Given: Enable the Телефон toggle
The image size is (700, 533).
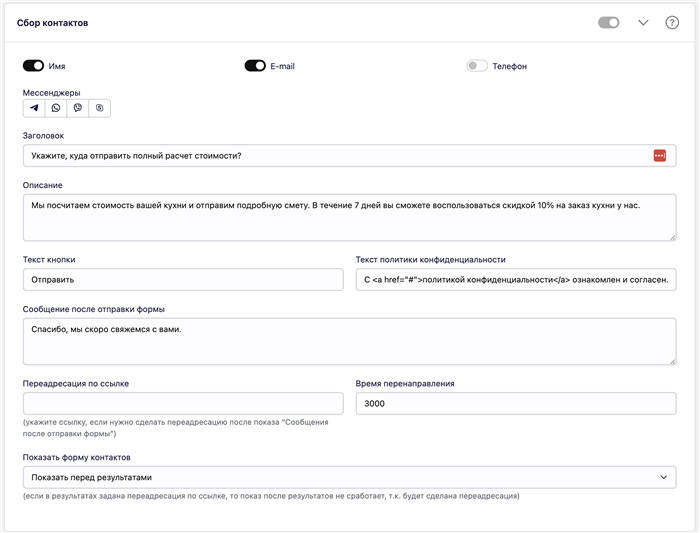Looking at the screenshot, I should [477, 66].
